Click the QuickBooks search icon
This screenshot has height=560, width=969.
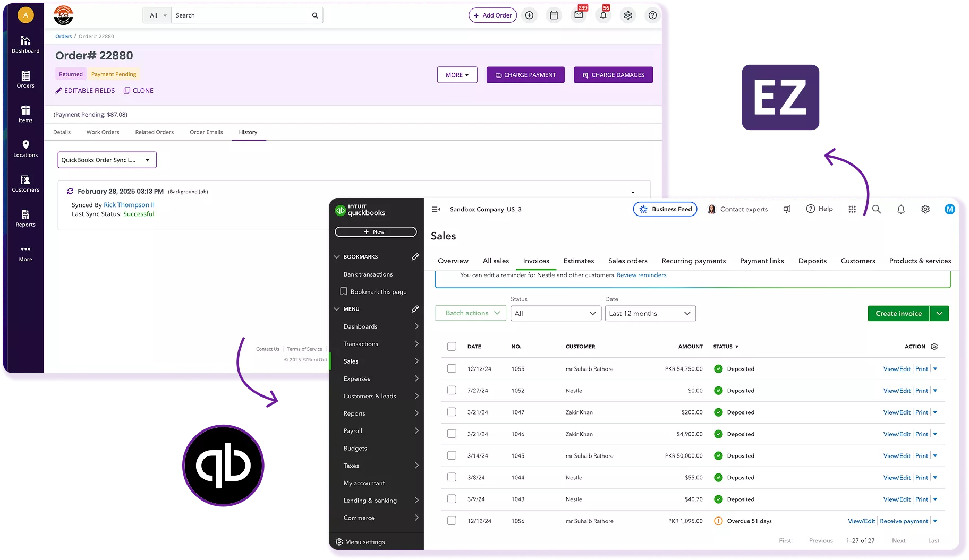pyautogui.click(x=877, y=209)
